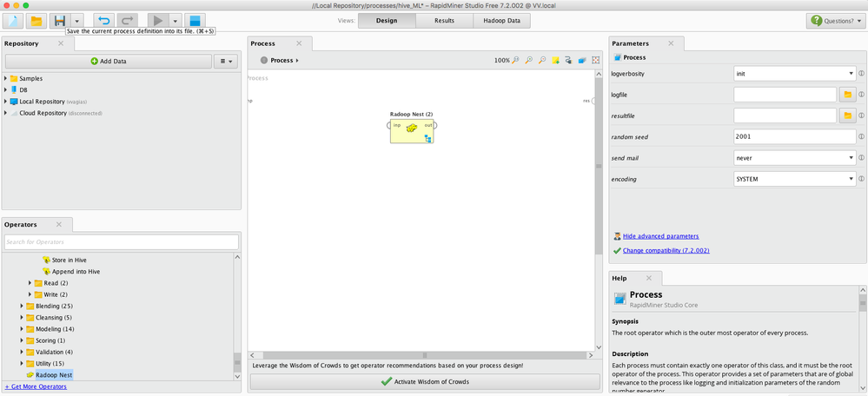868x396 pixels.
Task: Open the Questions? help menu
Action: 835,21
